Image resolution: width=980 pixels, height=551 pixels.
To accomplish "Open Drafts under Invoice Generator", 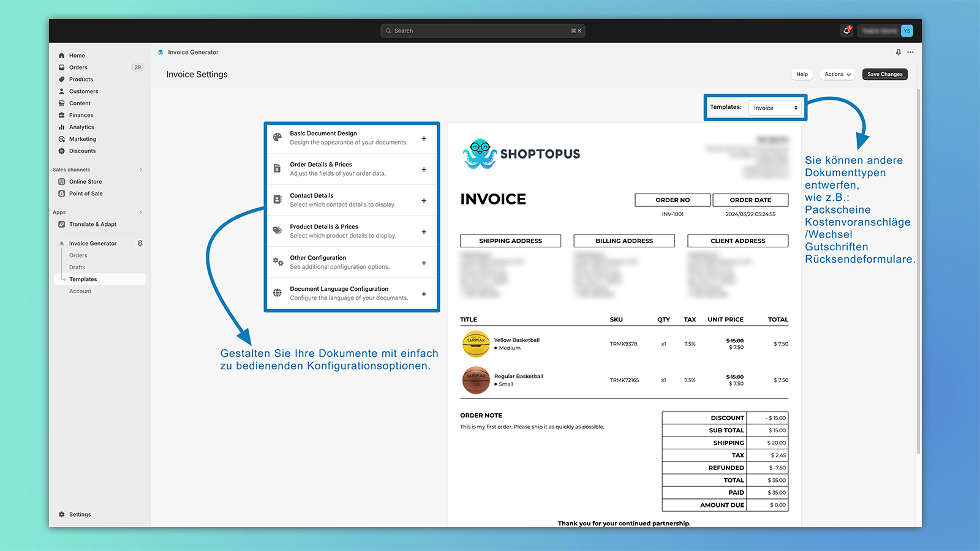I will (x=77, y=268).
